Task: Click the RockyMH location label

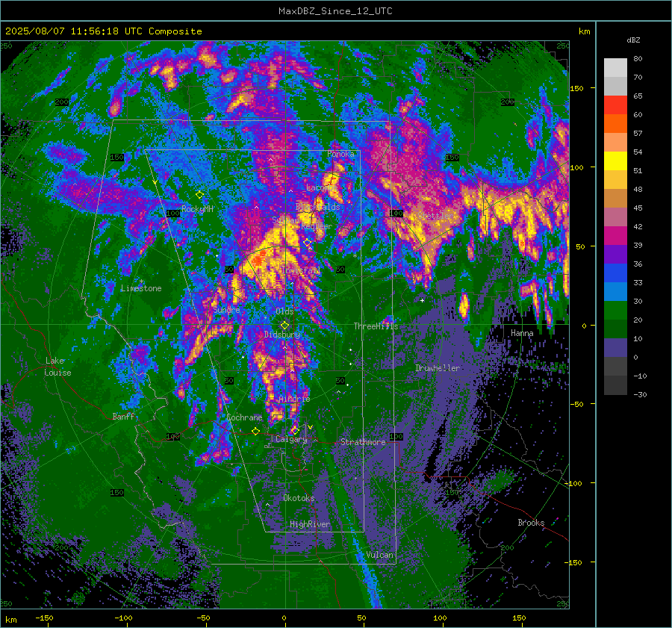Action: (197, 209)
